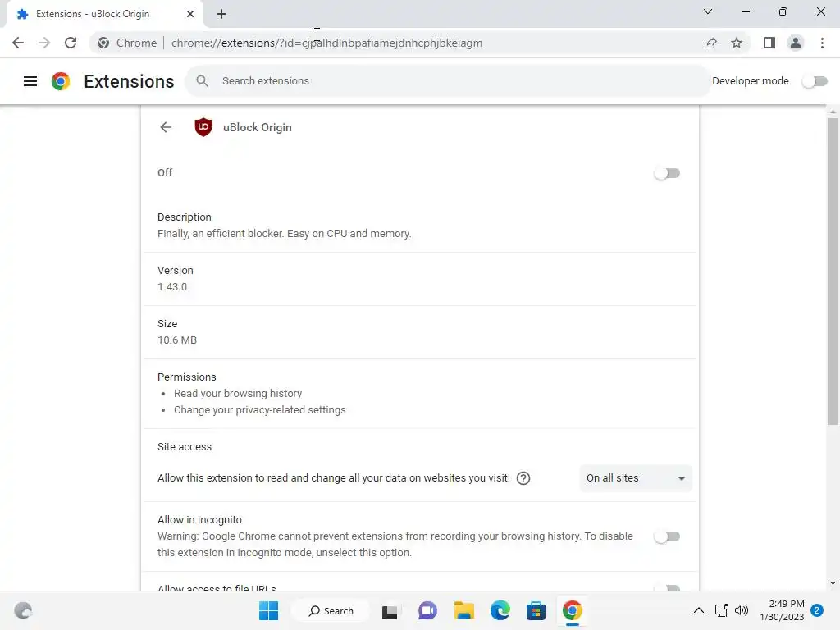
Task: Click the size value 10.6 MB
Action: coord(177,340)
